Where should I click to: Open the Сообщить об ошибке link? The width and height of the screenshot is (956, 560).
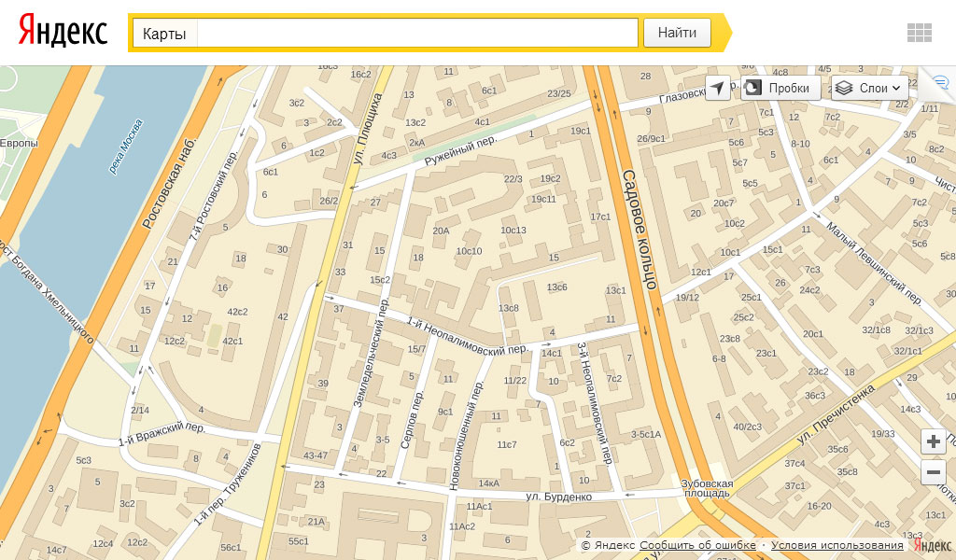697,545
